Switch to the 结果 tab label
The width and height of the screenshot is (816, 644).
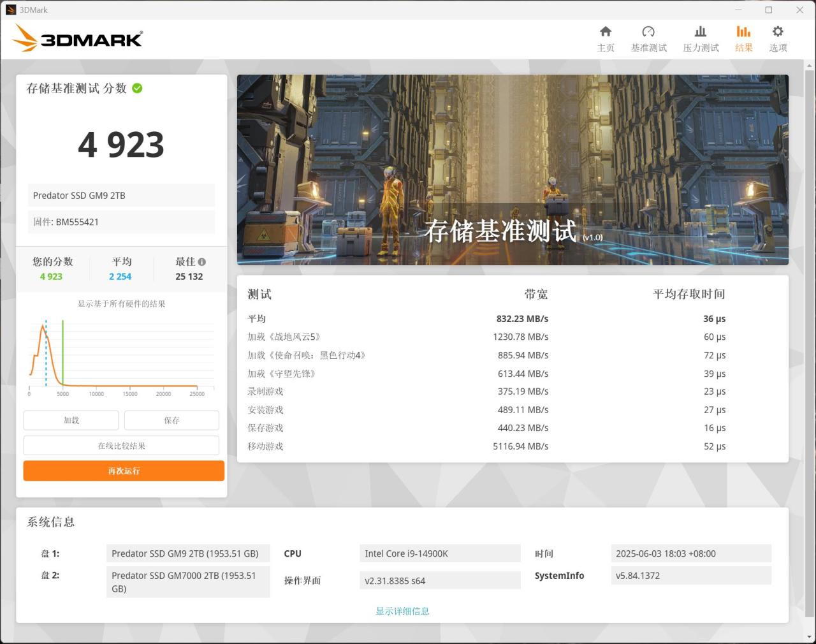point(743,48)
